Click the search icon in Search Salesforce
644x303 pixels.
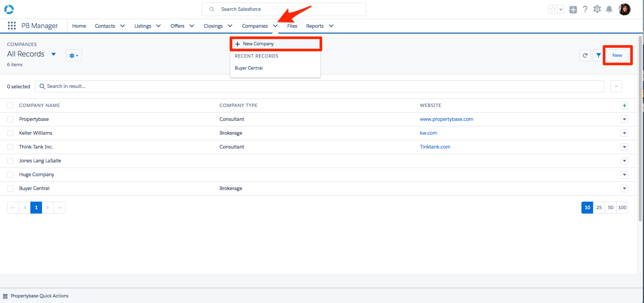212,9
